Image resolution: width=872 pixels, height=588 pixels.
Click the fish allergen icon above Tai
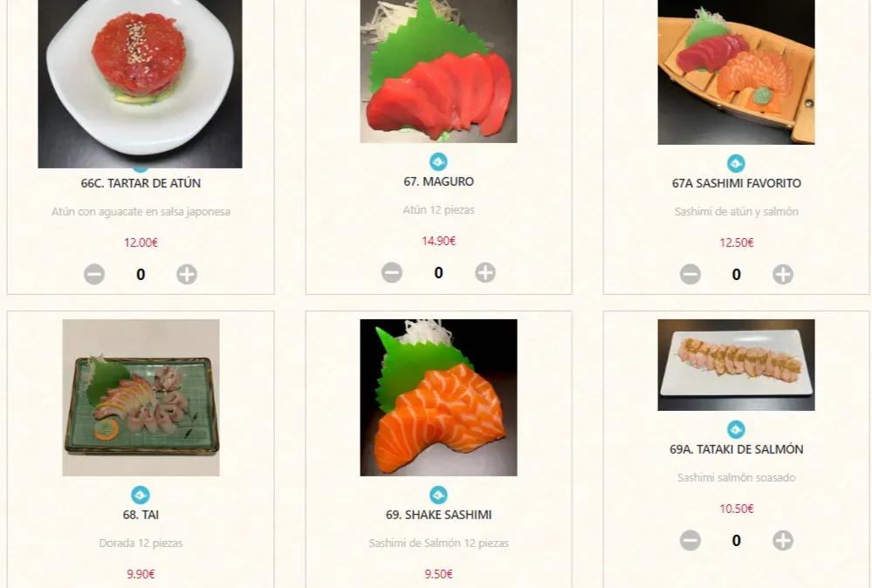click(141, 495)
